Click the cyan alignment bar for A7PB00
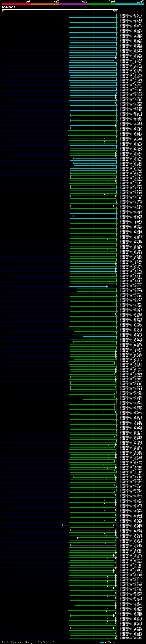The image size is (146, 644). coord(100,304)
